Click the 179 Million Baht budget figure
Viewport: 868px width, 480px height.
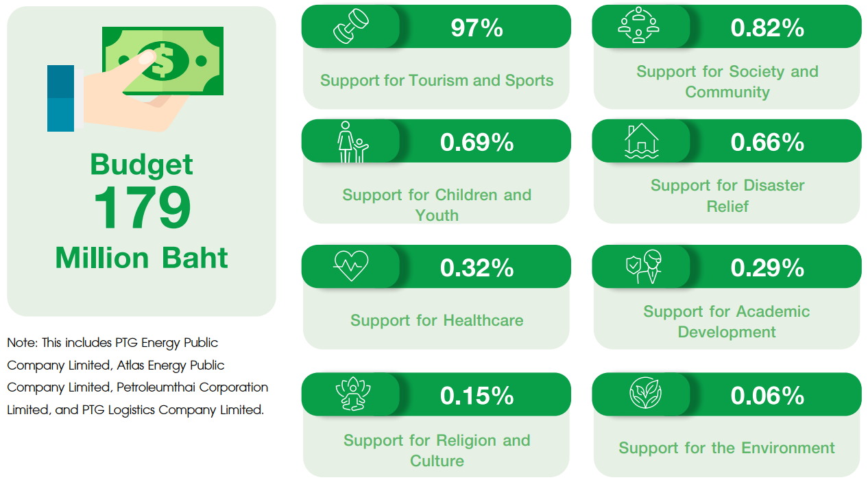pyautogui.click(x=142, y=209)
